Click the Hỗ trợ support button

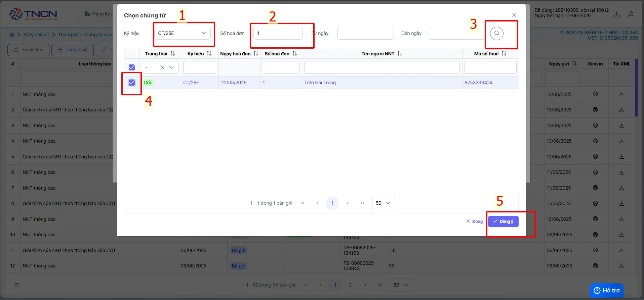[x=607, y=290]
